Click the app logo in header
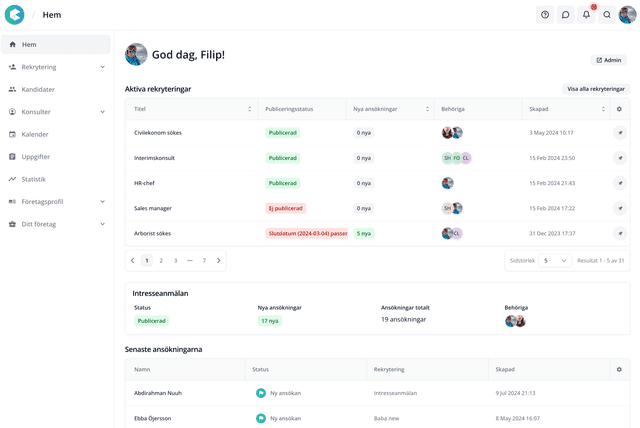640x428 pixels. pyautogui.click(x=15, y=15)
